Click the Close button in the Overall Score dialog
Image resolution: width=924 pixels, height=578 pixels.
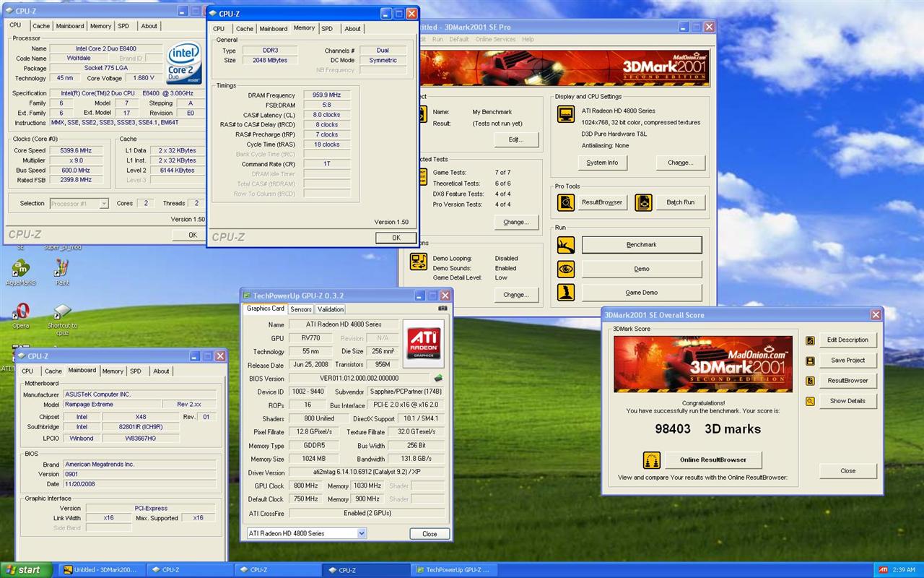848,471
